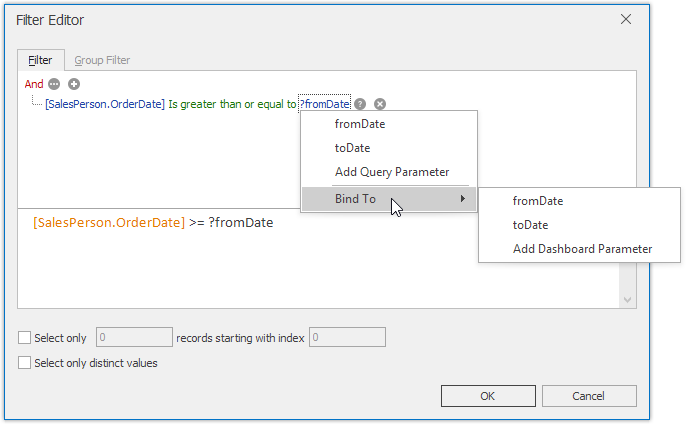Choose 'Add Query Parameter' from the menu
Screen dimensions: 686x424
click(x=392, y=172)
